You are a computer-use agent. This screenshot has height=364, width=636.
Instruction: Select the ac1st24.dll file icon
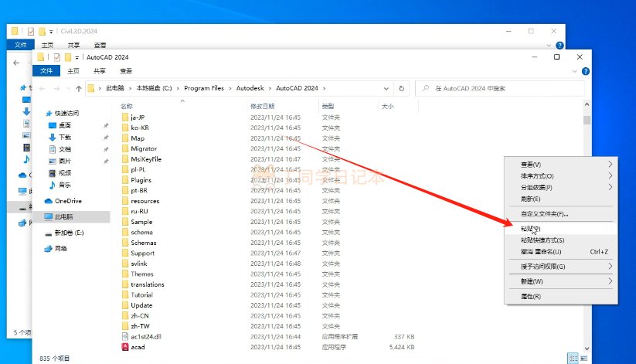[x=125, y=337]
